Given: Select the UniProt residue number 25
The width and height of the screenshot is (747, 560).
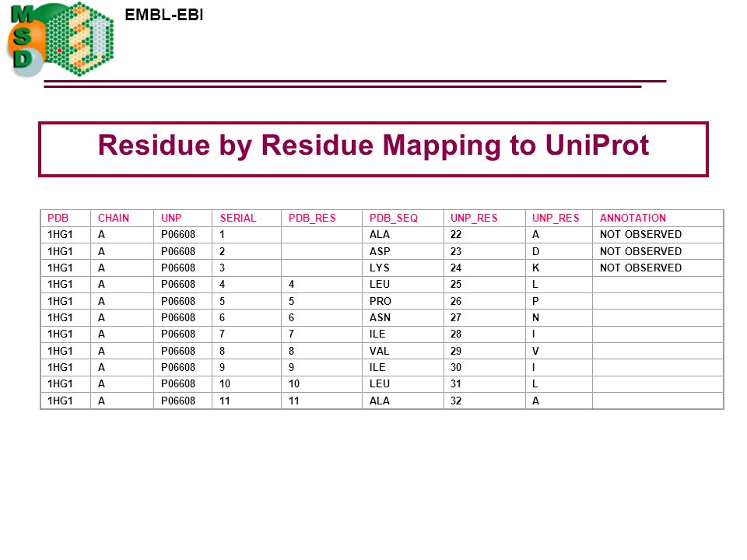Looking at the screenshot, I should (456, 285).
